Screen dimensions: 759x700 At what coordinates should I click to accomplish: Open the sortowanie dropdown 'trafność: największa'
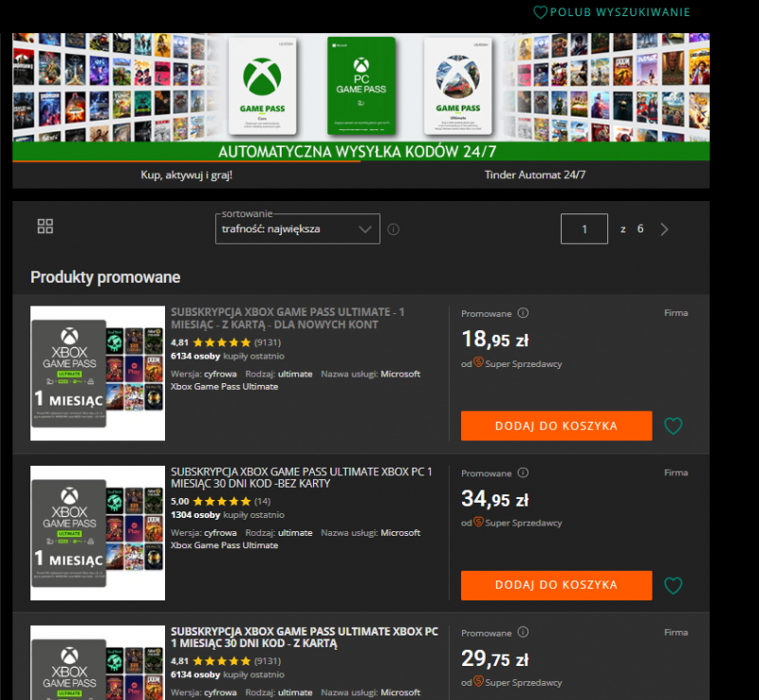[x=297, y=230]
